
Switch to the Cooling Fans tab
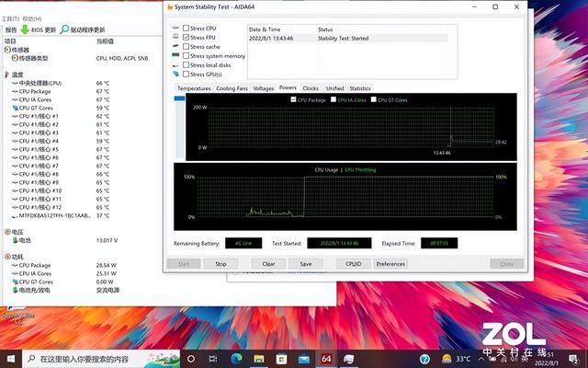[x=232, y=88]
